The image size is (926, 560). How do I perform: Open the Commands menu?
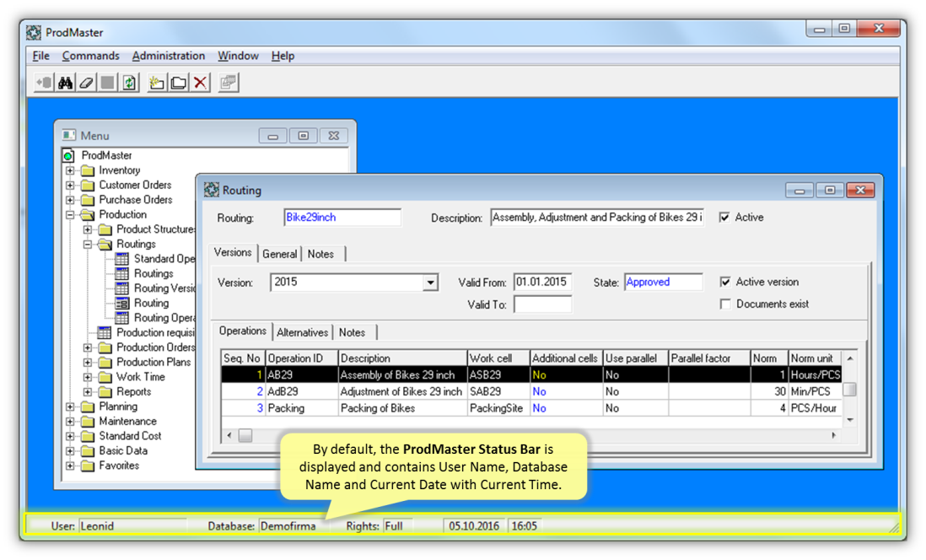coord(90,56)
